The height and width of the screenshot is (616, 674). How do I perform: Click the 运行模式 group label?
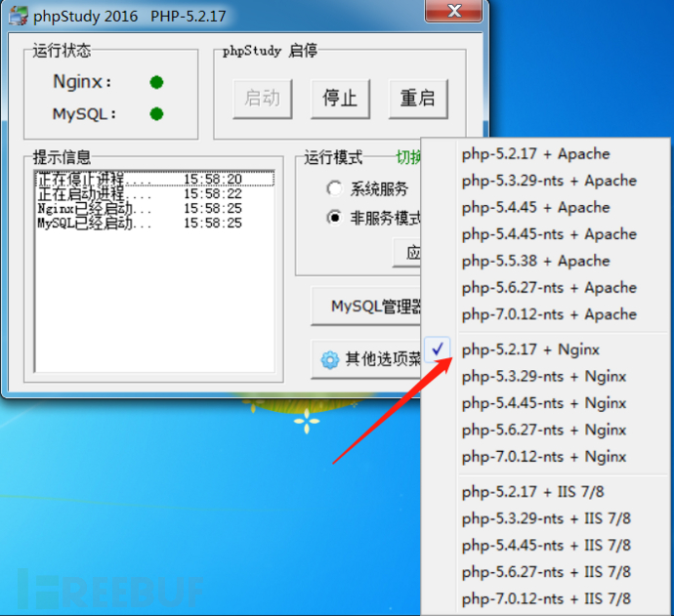click(333, 157)
